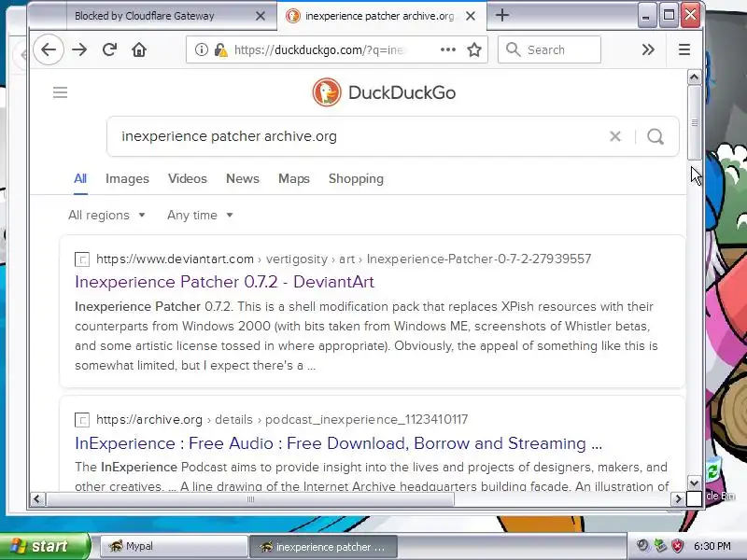747x560 pixels.
Task: Open page actions three-dot menu
Action: (448, 49)
